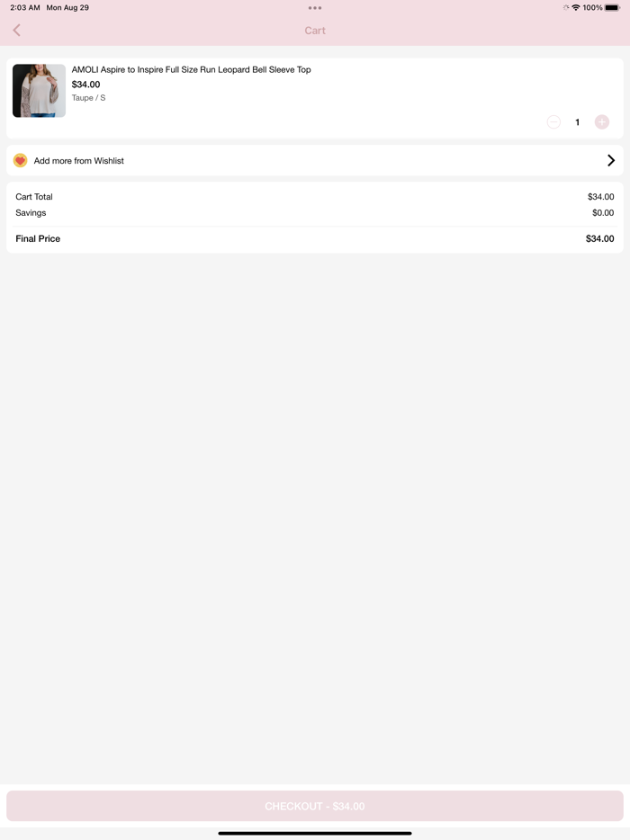Tap the battery indicator icon
The image size is (630, 840).
pyautogui.click(x=613, y=8)
